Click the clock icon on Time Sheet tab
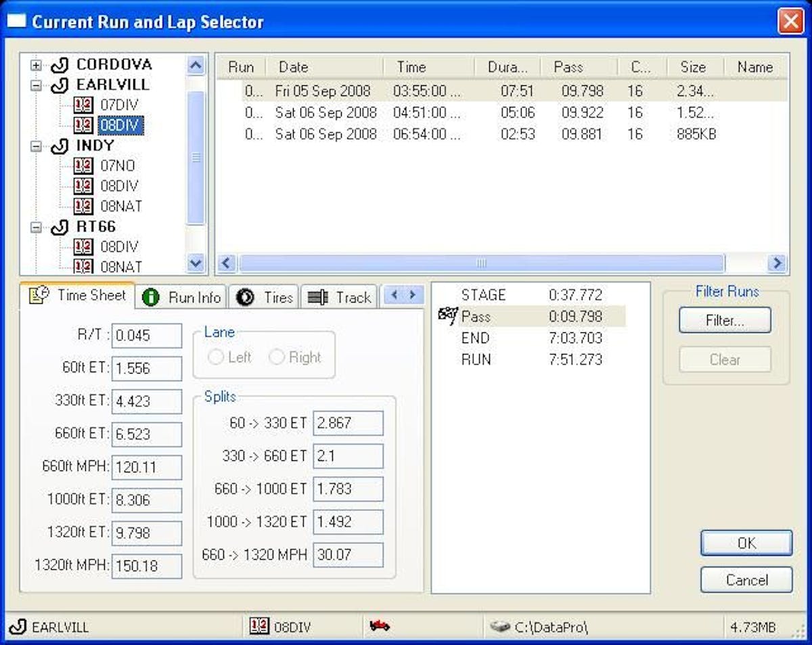The width and height of the screenshot is (812, 645). point(40,295)
